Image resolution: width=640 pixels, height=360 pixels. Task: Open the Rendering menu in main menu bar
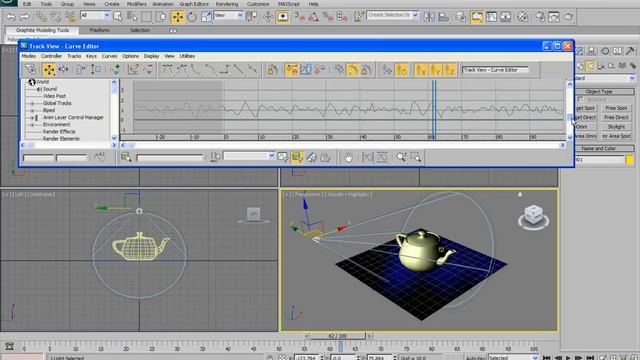click(x=227, y=4)
